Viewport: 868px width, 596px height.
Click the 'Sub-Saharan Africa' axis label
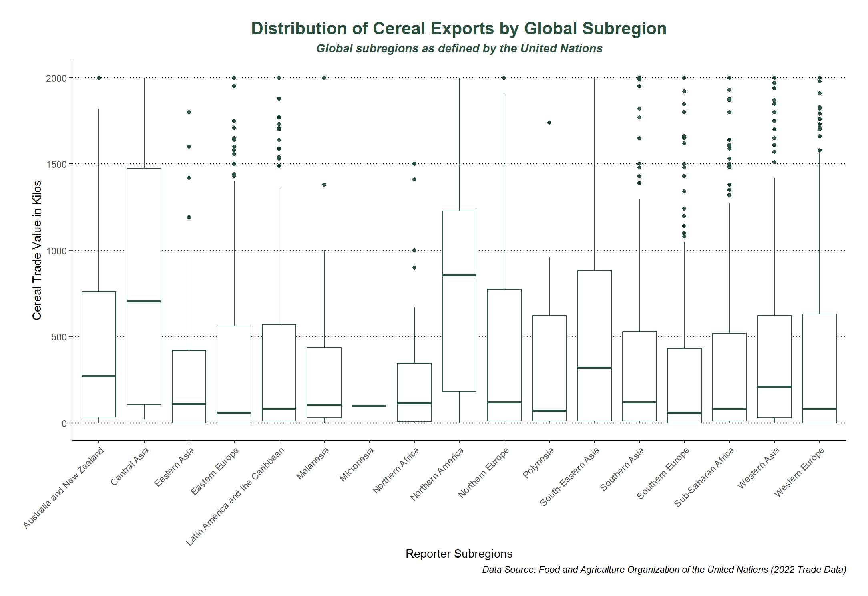704,477
